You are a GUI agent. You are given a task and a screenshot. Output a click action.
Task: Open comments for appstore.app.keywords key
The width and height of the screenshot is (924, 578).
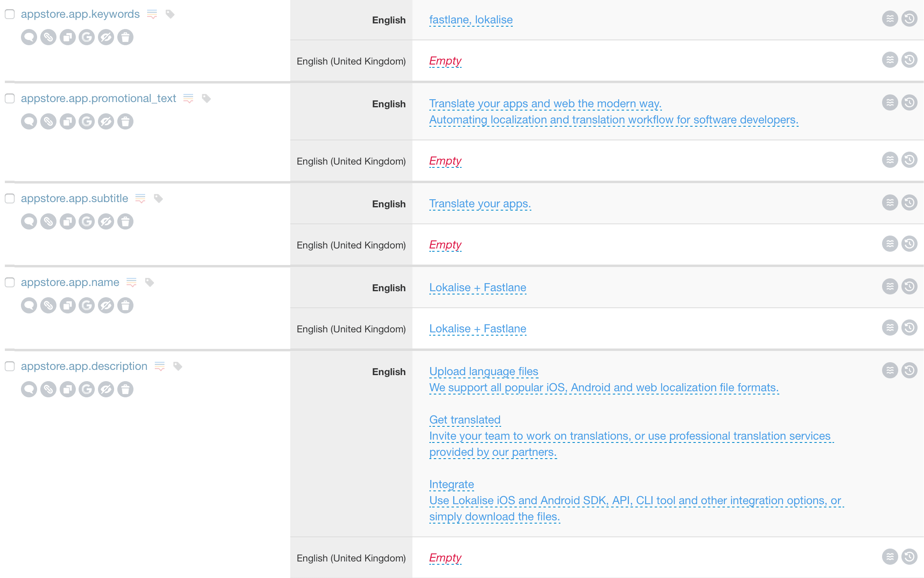[29, 38]
